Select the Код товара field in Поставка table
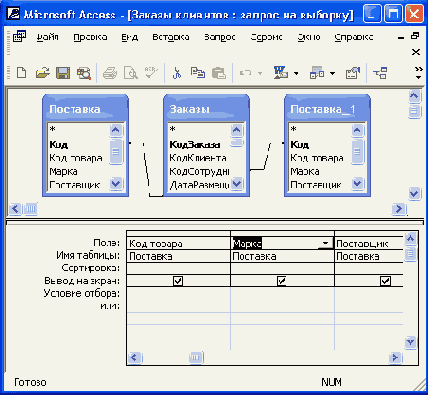This screenshot has height=395, width=428. (x=76, y=158)
